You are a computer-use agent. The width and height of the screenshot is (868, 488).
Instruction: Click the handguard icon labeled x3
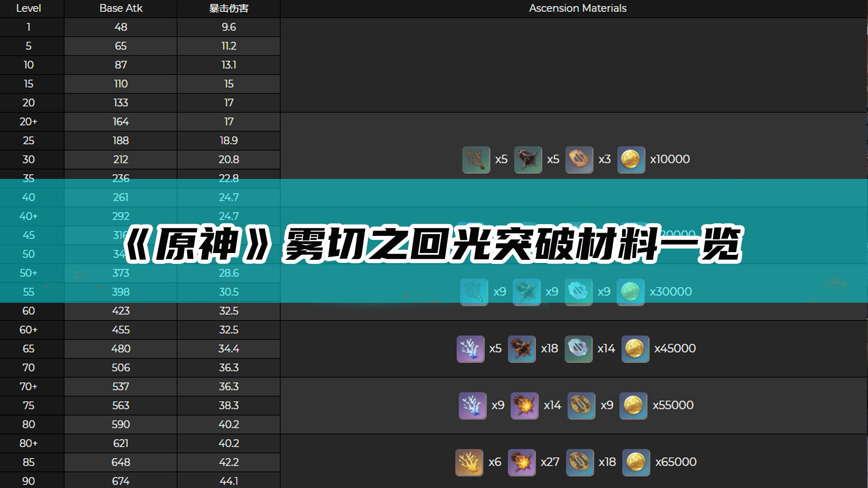[579, 160]
